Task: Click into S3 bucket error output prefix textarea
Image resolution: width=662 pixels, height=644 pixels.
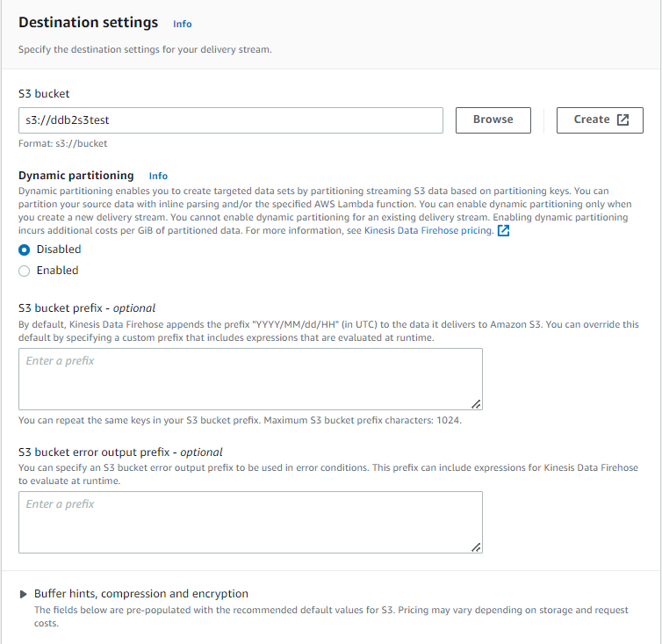Action: [250, 522]
